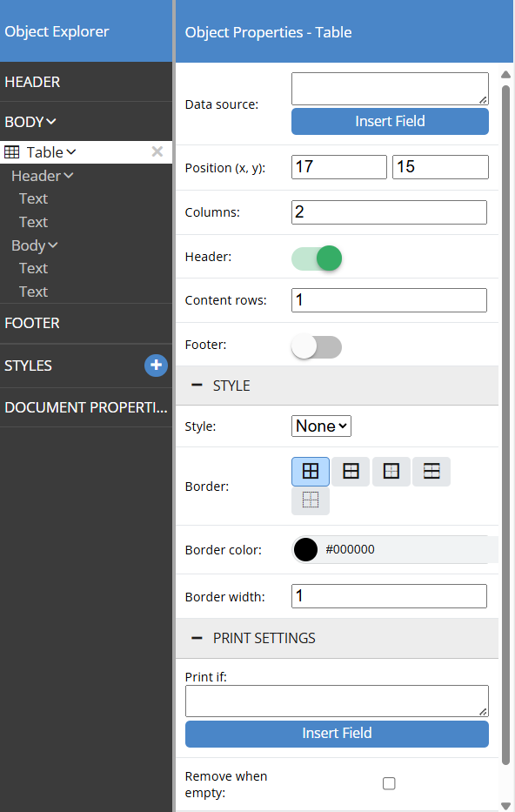Select the full grid border option
The width and height of the screenshot is (515, 812).
310,471
